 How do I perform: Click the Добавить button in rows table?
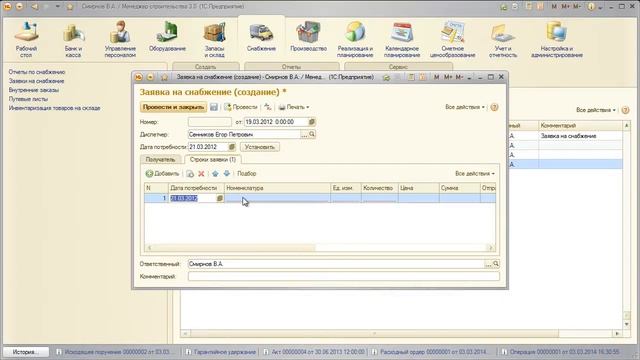click(x=162, y=173)
